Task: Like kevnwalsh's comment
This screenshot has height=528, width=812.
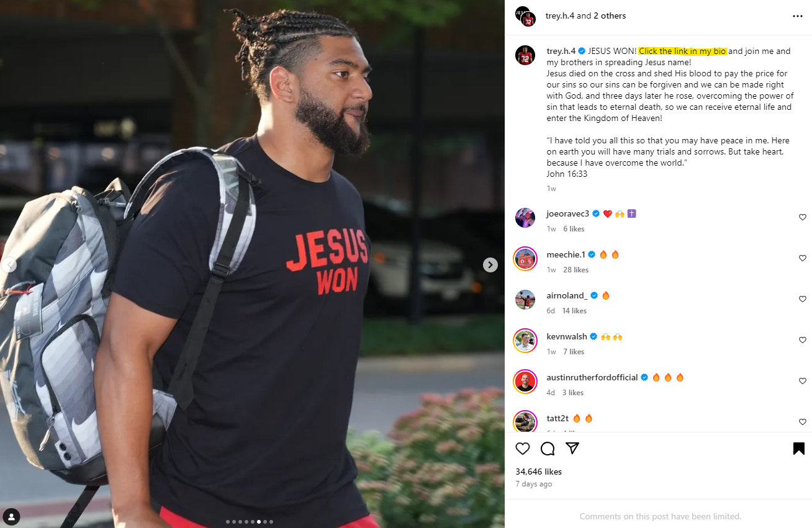Action: pyautogui.click(x=802, y=340)
